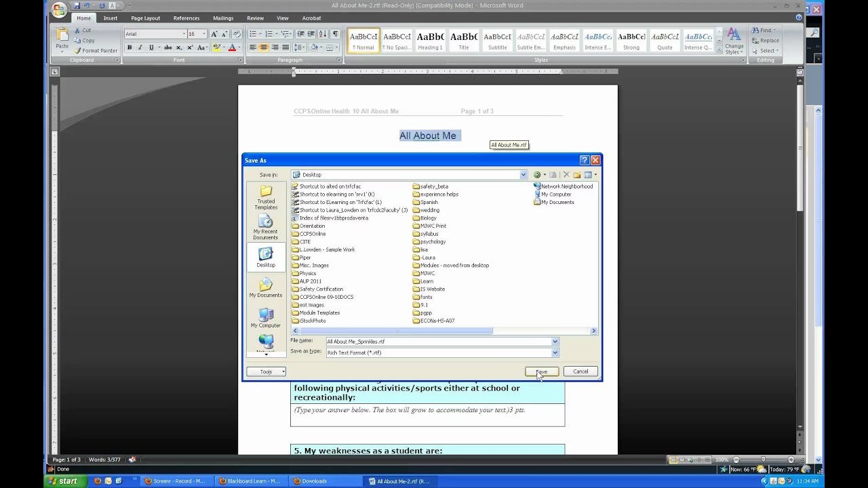
Task: Click the Office button
Action: click(x=60, y=10)
